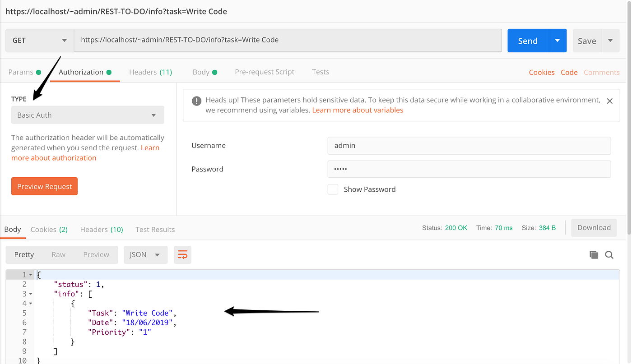
Task: Click the warning icon on the sensitive data banner
Action: [196, 101]
